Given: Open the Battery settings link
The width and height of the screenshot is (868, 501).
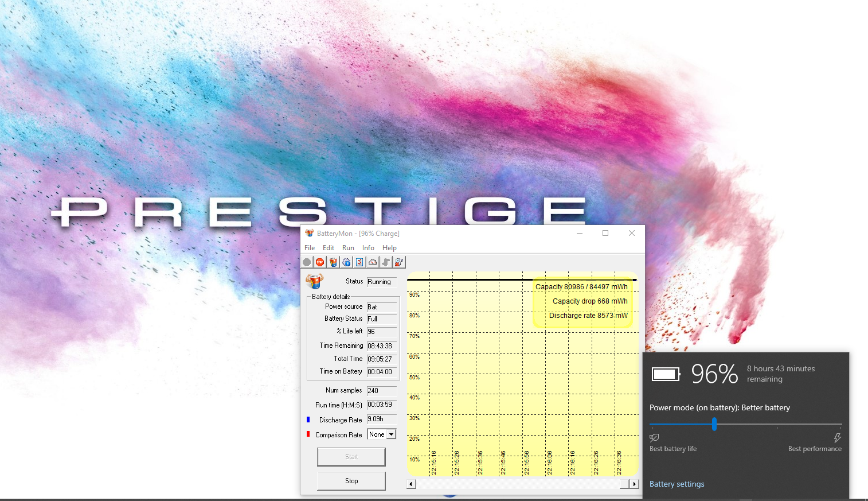Looking at the screenshot, I should pyautogui.click(x=677, y=484).
